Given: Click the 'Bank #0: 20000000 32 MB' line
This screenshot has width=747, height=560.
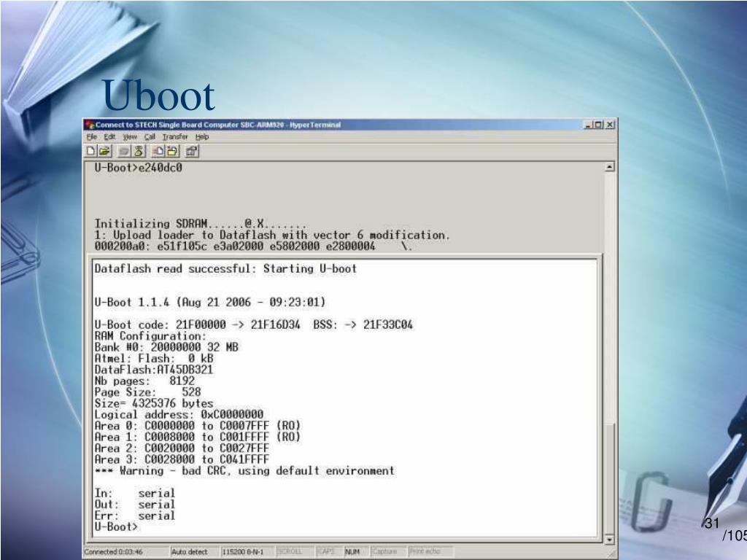Looking at the screenshot, I should 166,347.
